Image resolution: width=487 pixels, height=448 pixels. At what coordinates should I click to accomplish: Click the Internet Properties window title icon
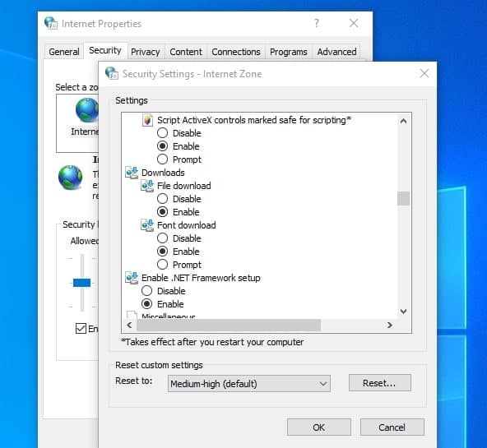coord(51,23)
